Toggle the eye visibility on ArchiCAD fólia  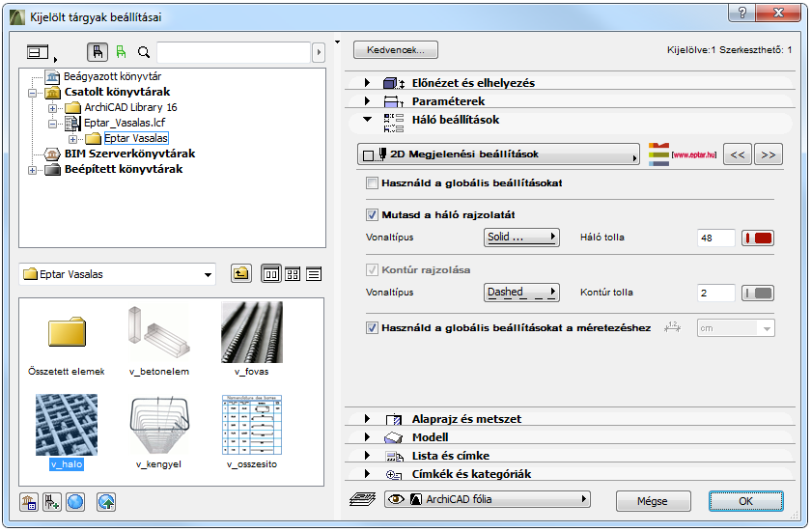[396, 499]
